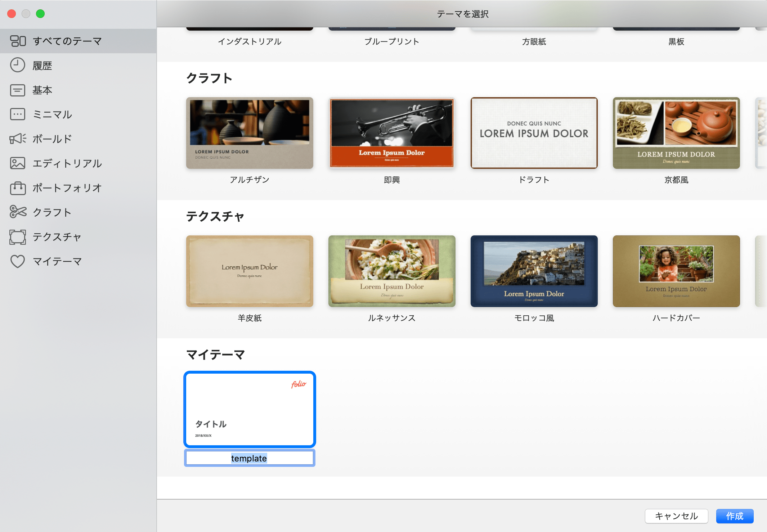
Task: Click the 基本 slide icon
Action: pyautogui.click(x=18, y=90)
